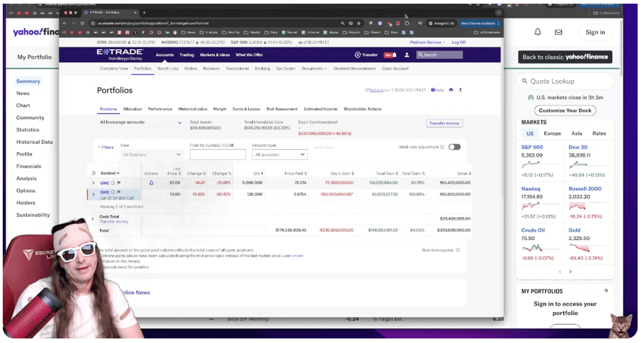The image size is (644, 343).
Task: Click the Learn more link
Action: pyautogui.click(x=292, y=256)
